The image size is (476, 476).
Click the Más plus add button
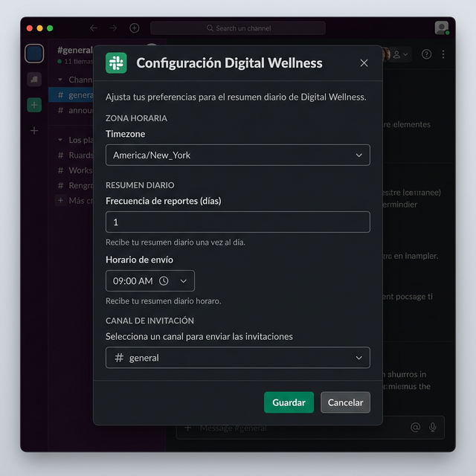point(60,200)
